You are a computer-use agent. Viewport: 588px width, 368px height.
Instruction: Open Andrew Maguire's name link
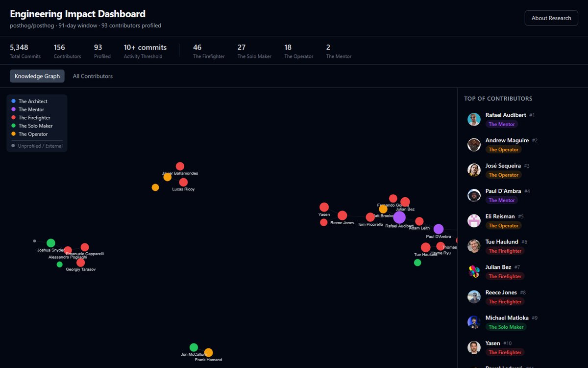click(x=507, y=140)
